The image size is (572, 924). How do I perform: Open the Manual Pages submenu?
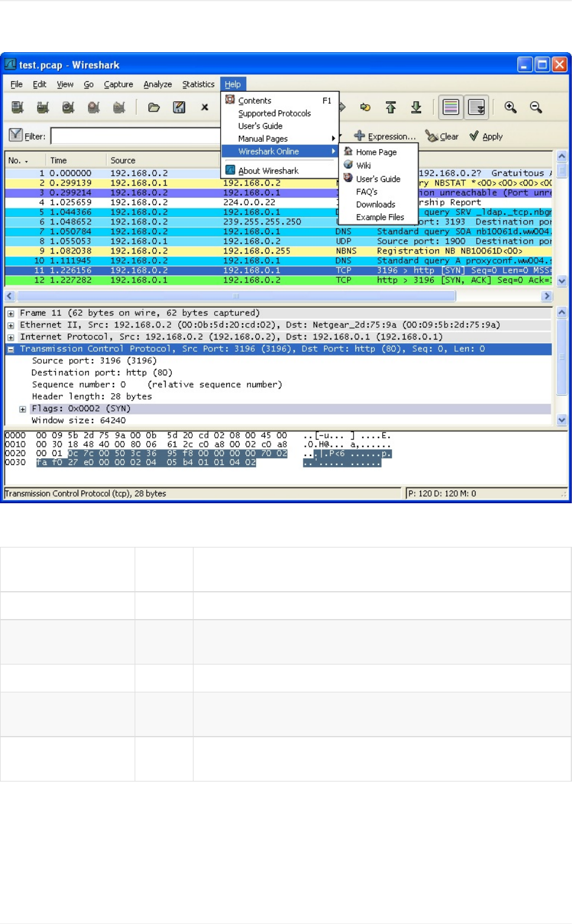[280, 139]
